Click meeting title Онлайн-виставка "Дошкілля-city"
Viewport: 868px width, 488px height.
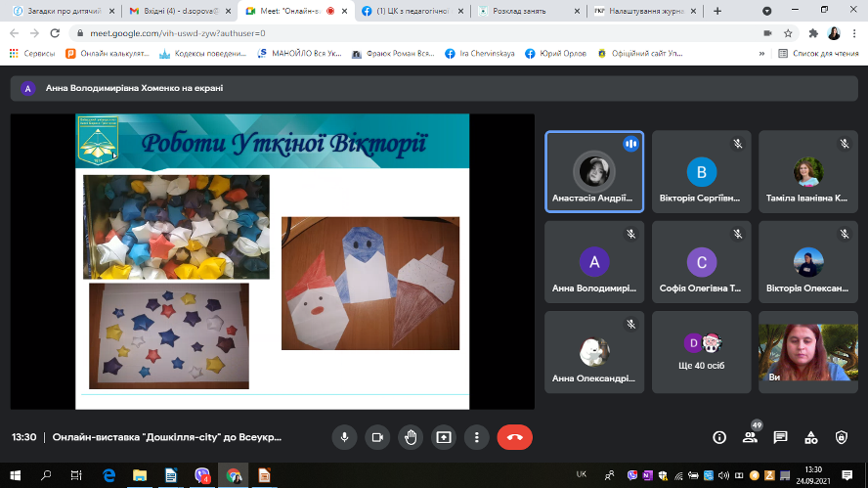[166, 437]
